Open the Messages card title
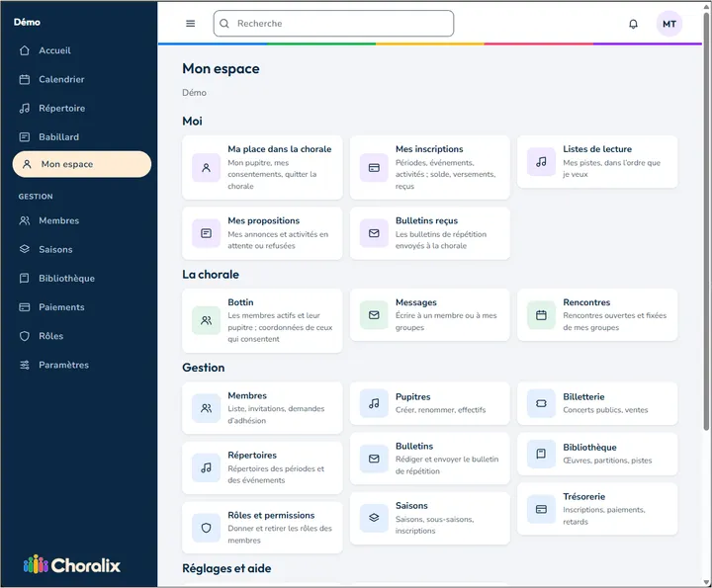The width and height of the screenshot is (712, 588). coord(416,302)
